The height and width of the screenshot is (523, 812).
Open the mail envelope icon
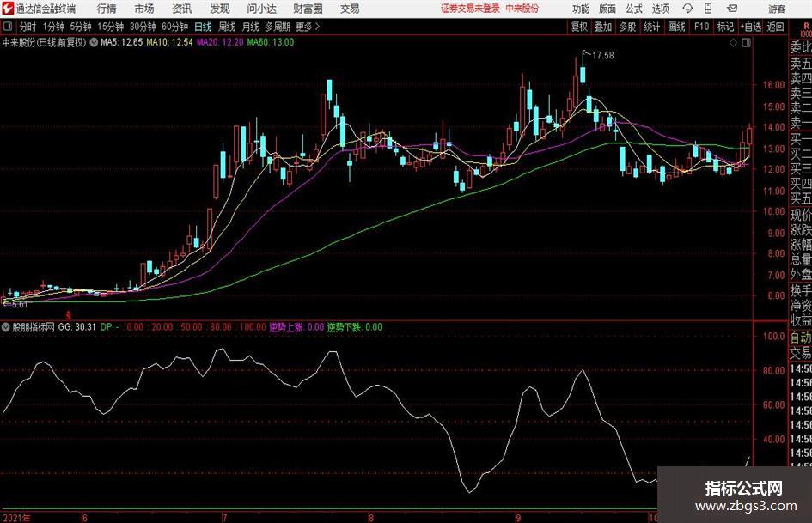(732, 9)
